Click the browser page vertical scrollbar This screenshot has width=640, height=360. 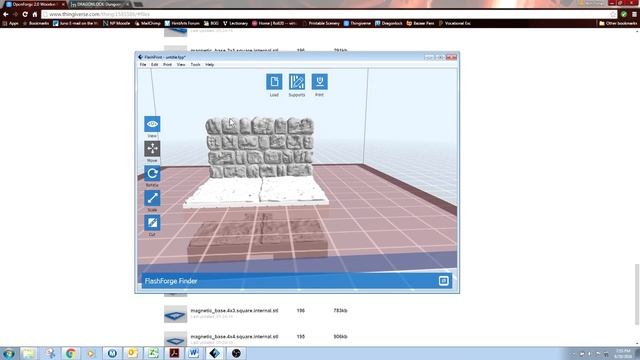pyautogui.click(x=636, y=294)
